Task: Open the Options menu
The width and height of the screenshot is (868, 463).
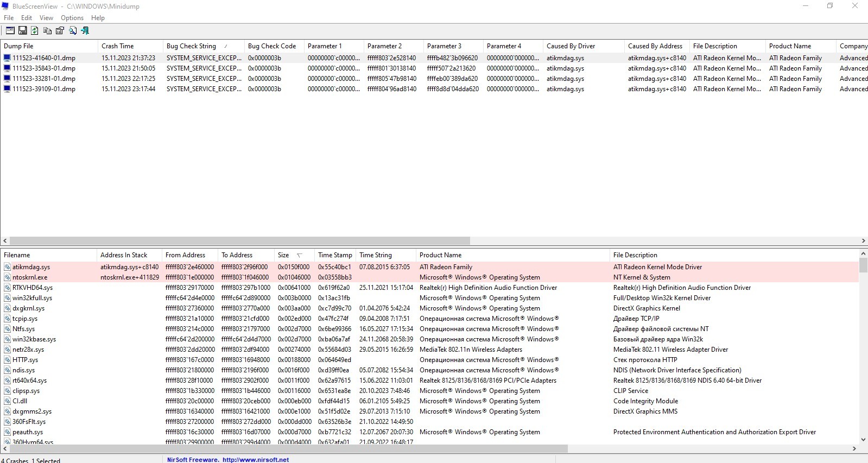Action: pos(72,18)
